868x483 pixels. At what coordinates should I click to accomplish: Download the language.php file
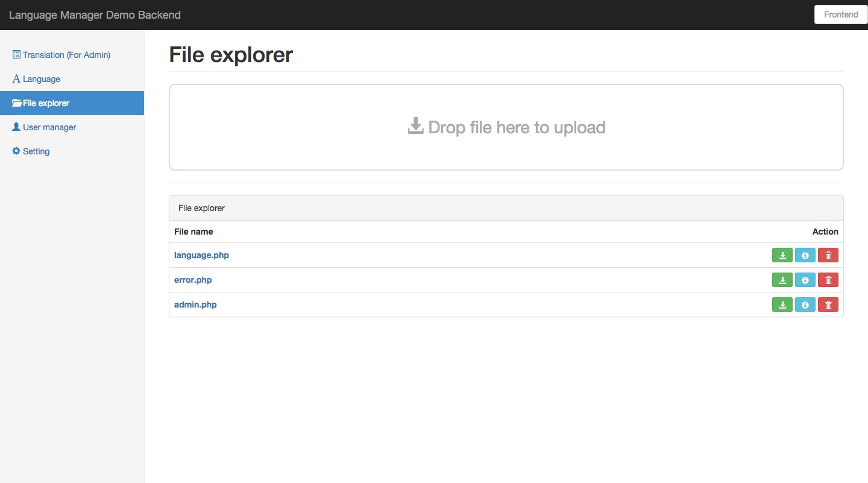click(x=782, y=256)
